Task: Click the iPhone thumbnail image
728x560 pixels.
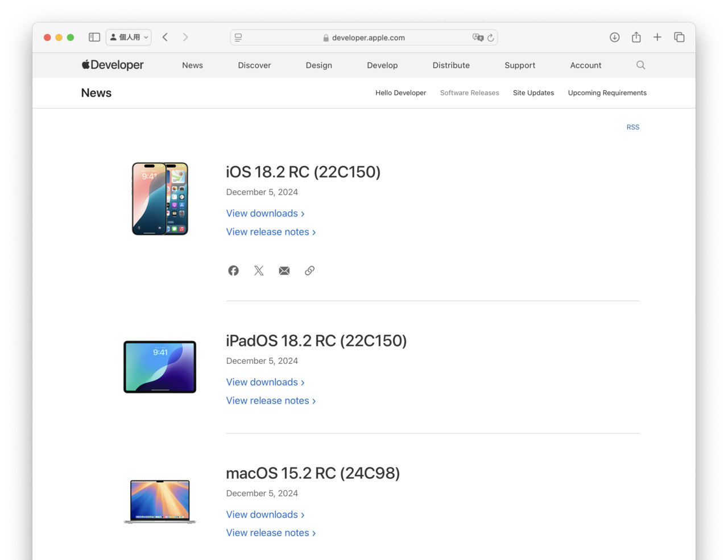Action: (x=160, y=198)
